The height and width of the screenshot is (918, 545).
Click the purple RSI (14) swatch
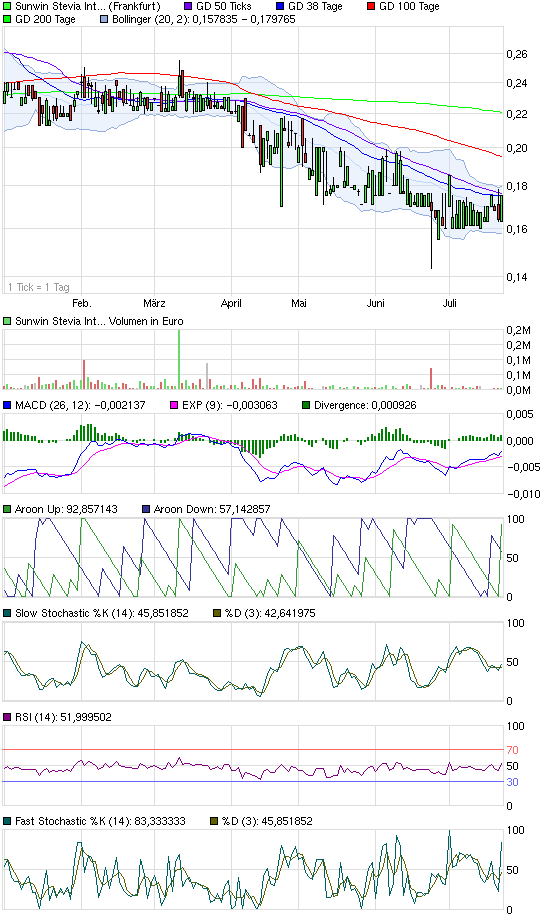point(7,717)
